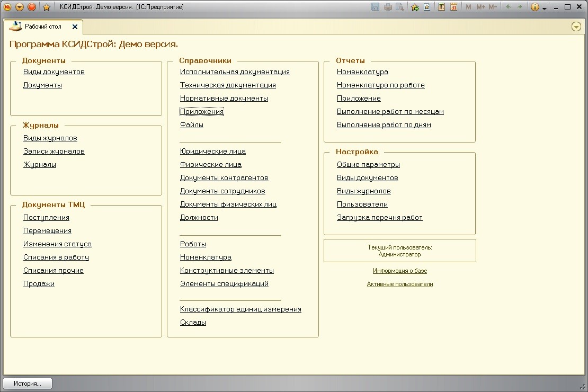Open Классификатор единиц измерения link

240,309
